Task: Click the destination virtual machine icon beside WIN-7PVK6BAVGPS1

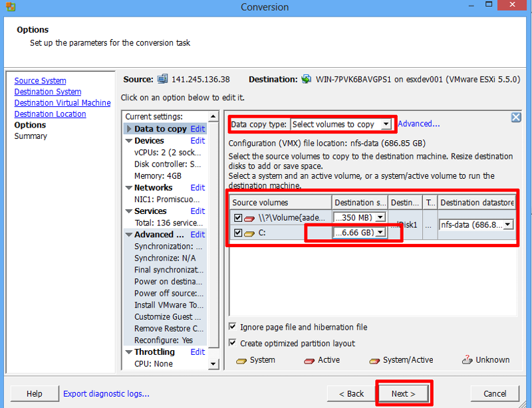Action: [305, 79]
